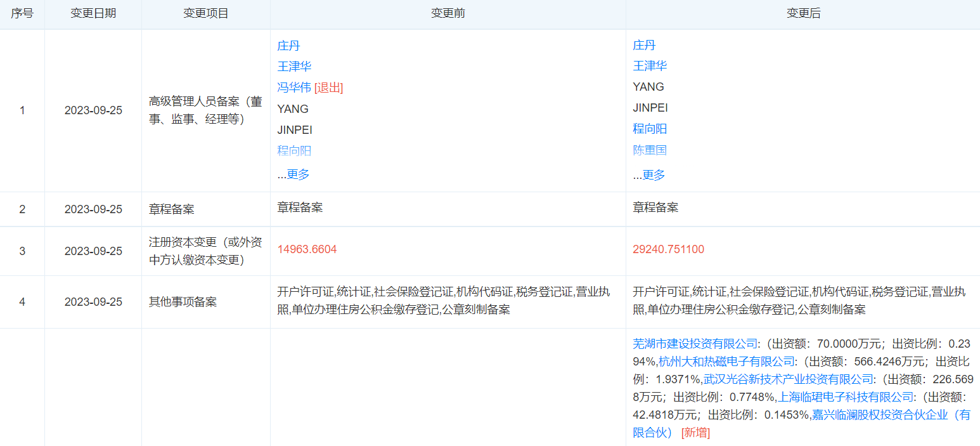Click 高级管理人员备案 change item cell
This screenshot has width=980, height=446.
[x=206, y=110]
